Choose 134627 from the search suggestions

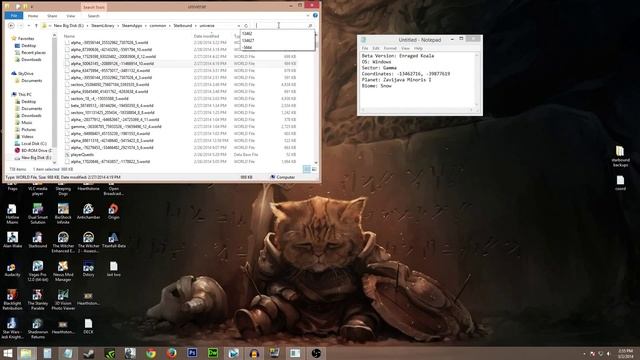point(278,40)
